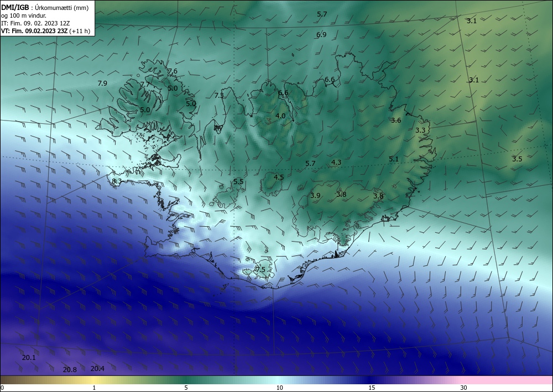This screenshot has height=392, width=553.
Task: Select the 7.3 value label
Action: [219, 95]
